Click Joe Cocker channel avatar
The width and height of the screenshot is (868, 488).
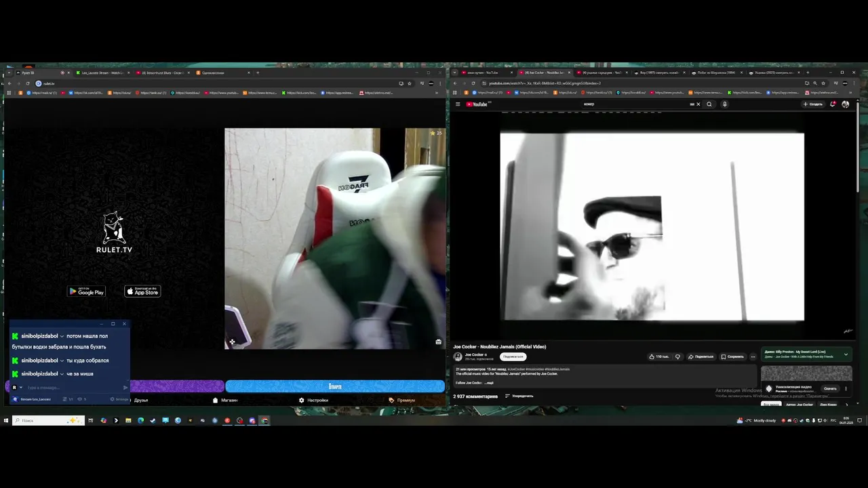tap(458, 357)
